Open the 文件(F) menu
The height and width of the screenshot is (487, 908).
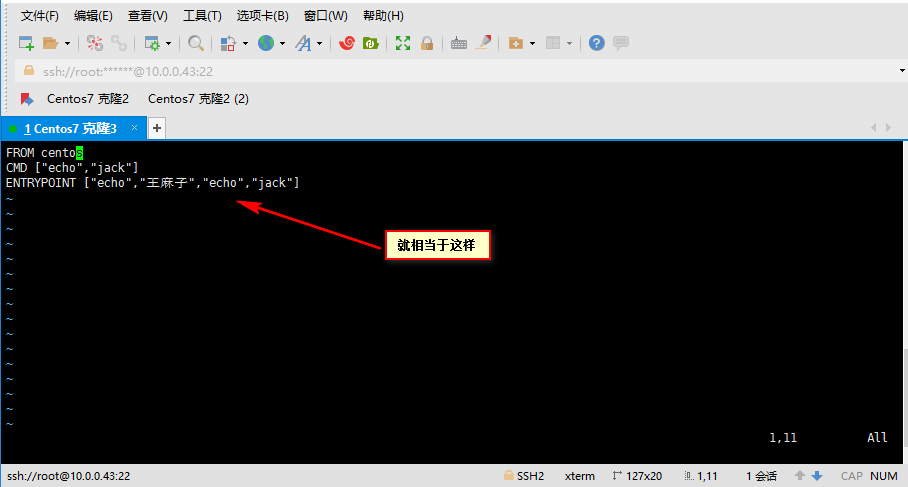pyautogui.click(x=39, y=16)
